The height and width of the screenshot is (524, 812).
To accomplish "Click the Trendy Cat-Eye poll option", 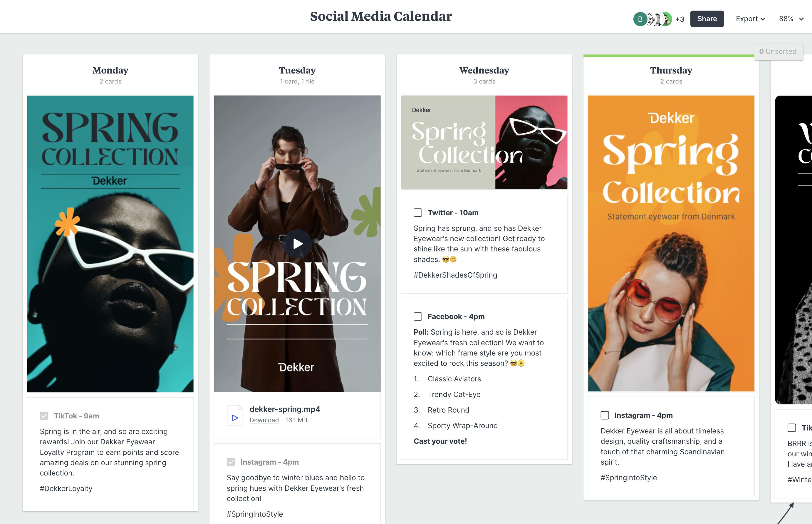I will tap(454, 394).
